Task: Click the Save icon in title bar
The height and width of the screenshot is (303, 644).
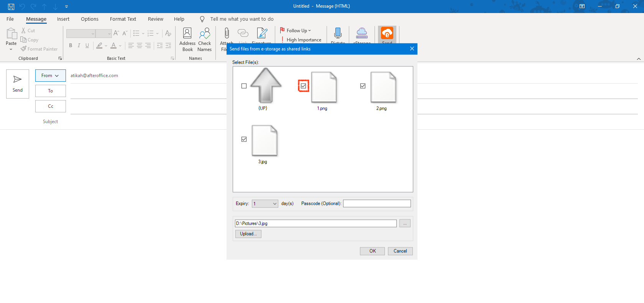Action: tap(11, 7)
